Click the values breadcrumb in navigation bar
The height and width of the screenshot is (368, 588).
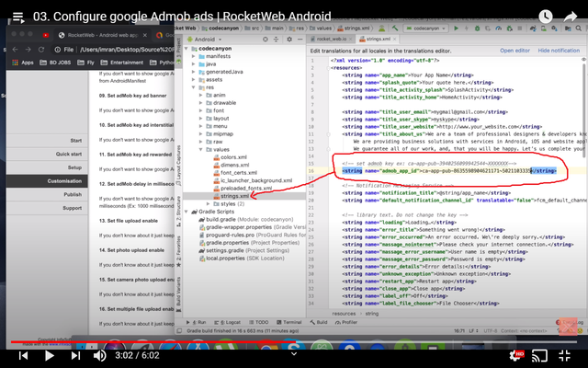(321, 29)
